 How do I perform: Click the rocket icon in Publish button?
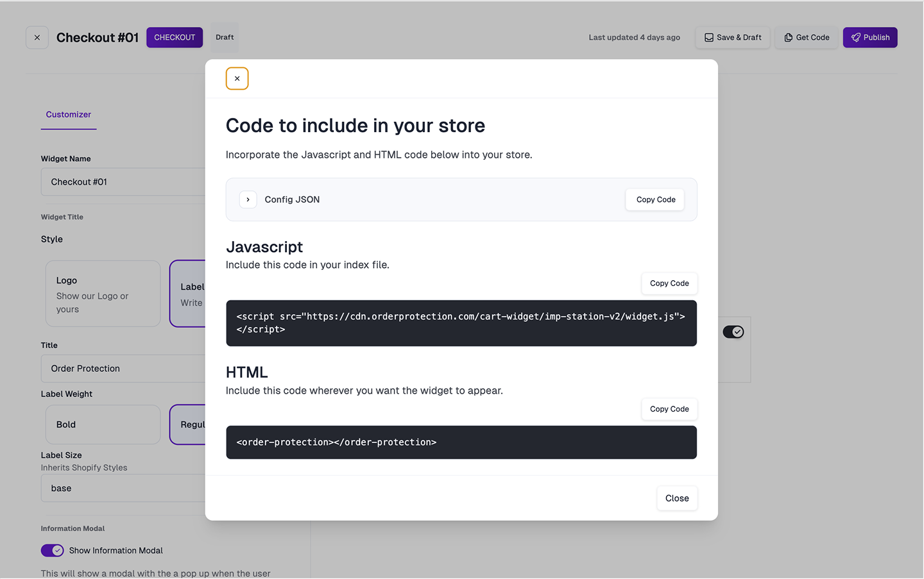click(x=856, y=38)
